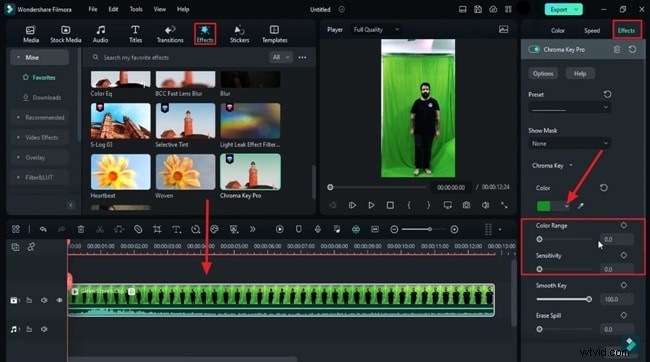
Task: Open the Templates tab
Action: pyautogui.click(x=274, y=34)
